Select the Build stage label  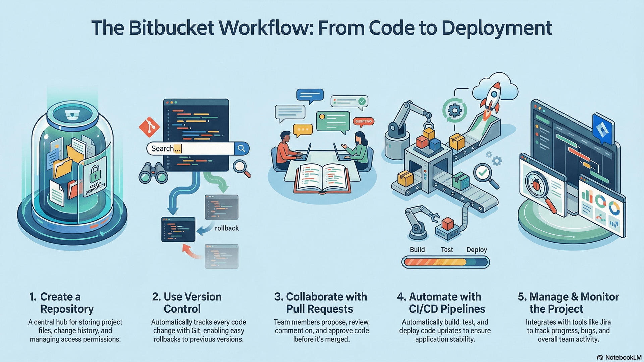pos(417,250)
